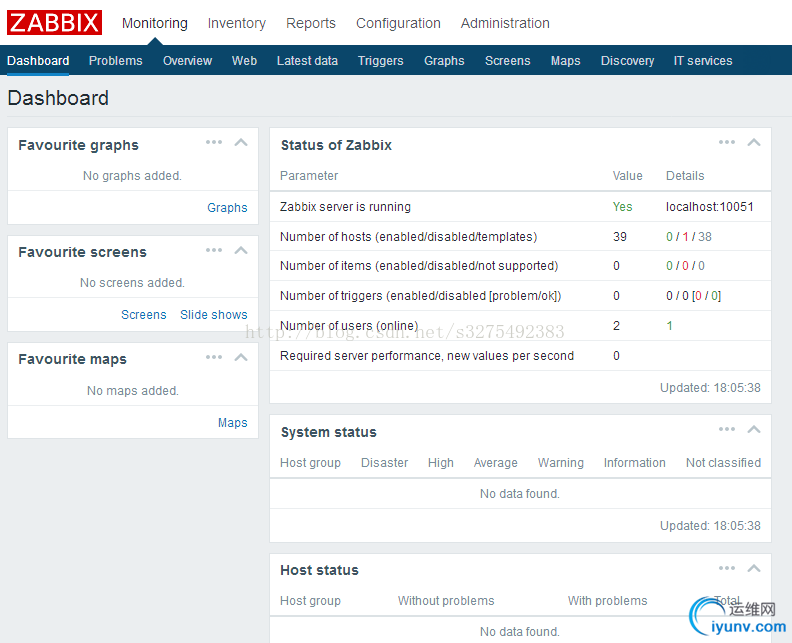Open Favourite graphs options menu dots
Screen dimensions: 792x643
[214, 142]
